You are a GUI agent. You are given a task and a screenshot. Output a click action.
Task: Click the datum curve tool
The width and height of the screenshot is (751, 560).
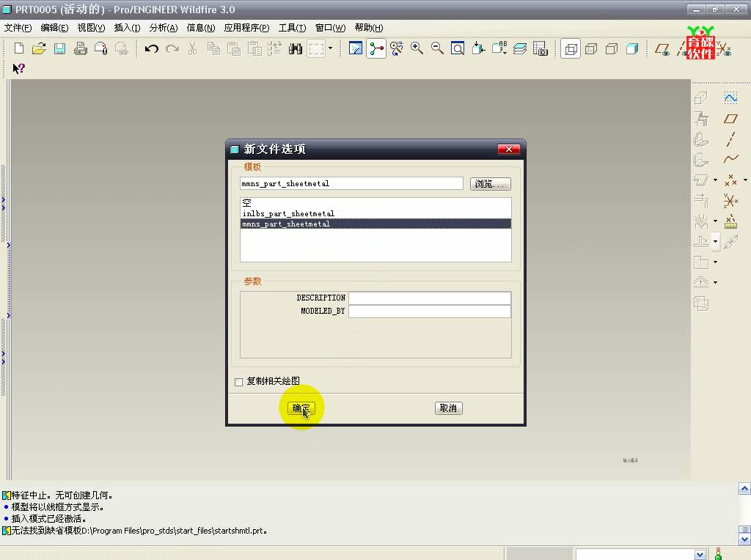(731, 159)
